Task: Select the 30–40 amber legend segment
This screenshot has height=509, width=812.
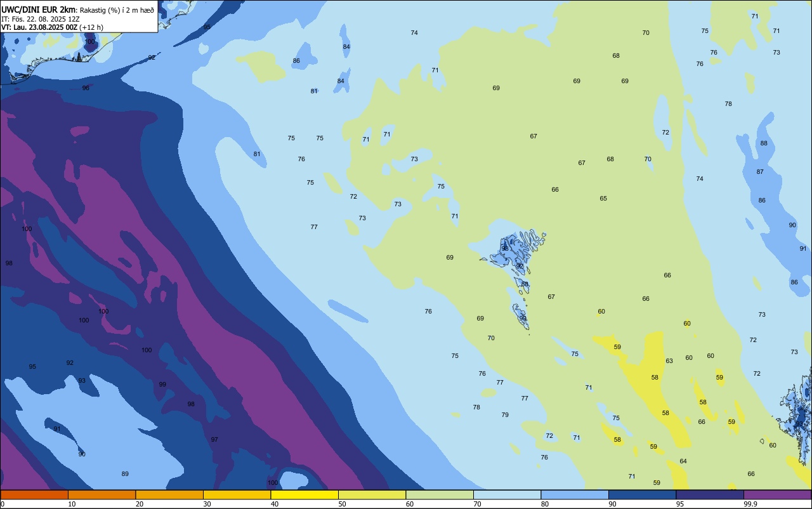Action: 237,494
